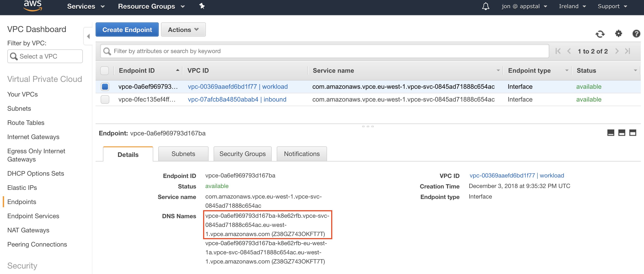
Task: Minimize the details pane using the first layout icon
Action: (x=611, y=133)
